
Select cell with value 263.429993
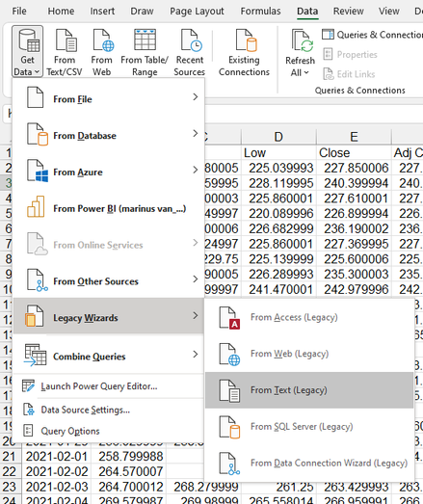354,487
